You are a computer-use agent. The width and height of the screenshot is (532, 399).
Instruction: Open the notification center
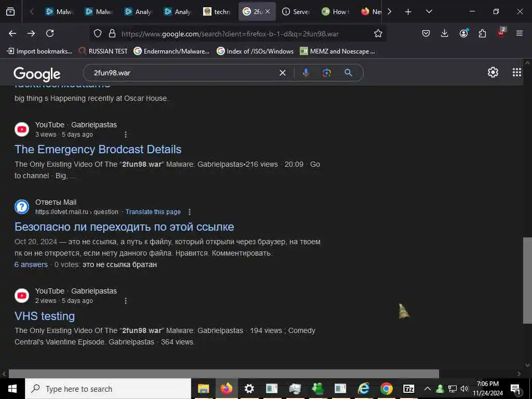click(x=515, y=389)
